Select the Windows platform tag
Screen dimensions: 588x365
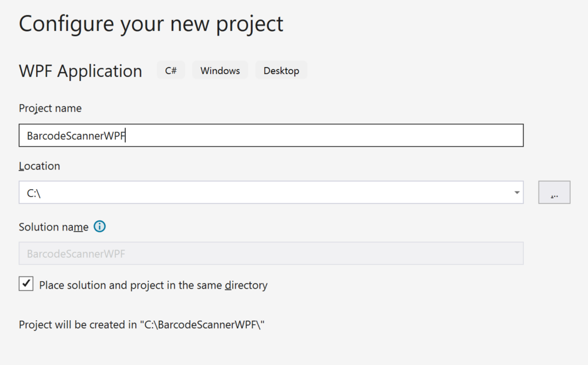(219, 70)
